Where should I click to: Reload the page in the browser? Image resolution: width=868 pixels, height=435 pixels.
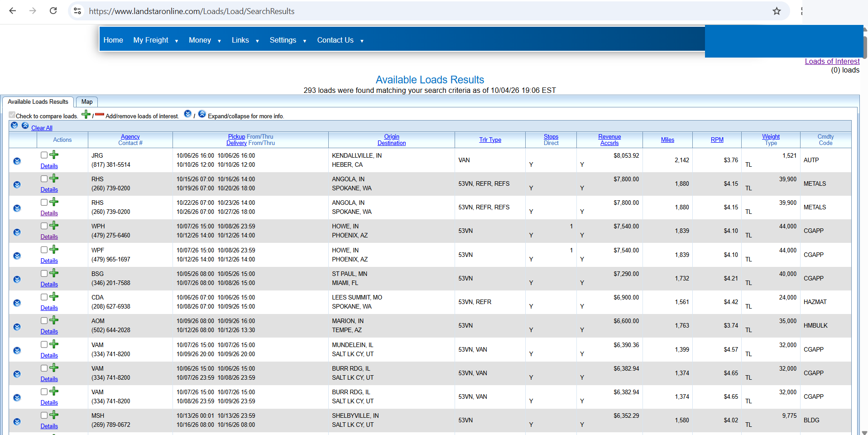pyautogui.click(x=53, y=11)
